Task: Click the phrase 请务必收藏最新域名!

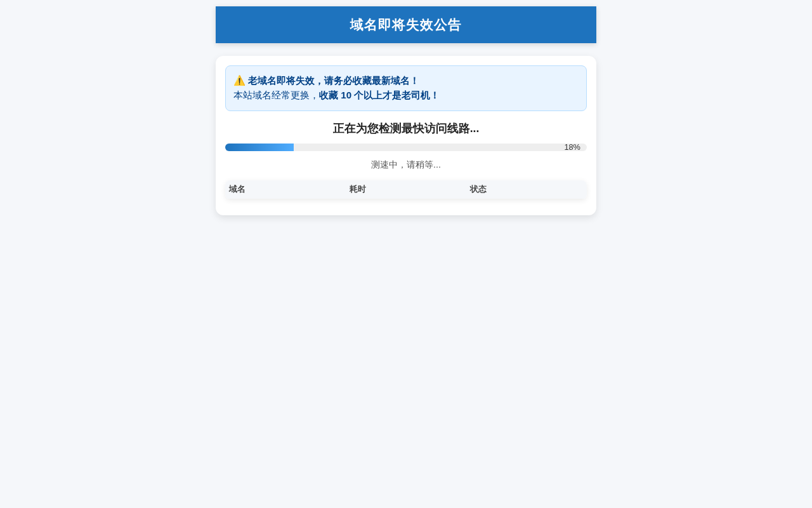Action: tap(371, 81)
